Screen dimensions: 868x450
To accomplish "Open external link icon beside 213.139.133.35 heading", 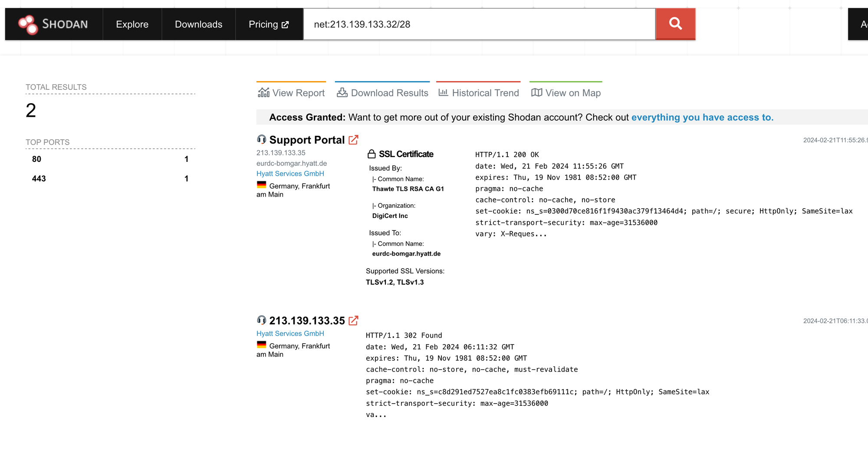I will point(354,321).
